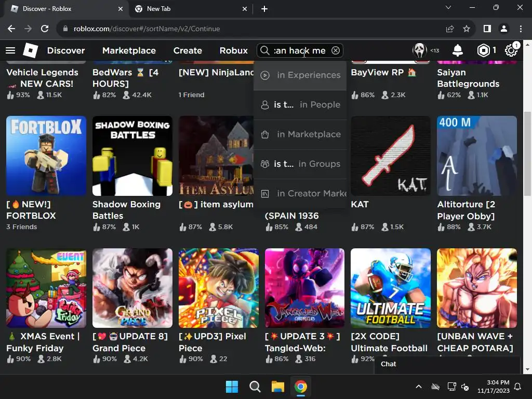Open NinjaLand title link
Screen dimensions: 532x399
[x=216, y=72]
